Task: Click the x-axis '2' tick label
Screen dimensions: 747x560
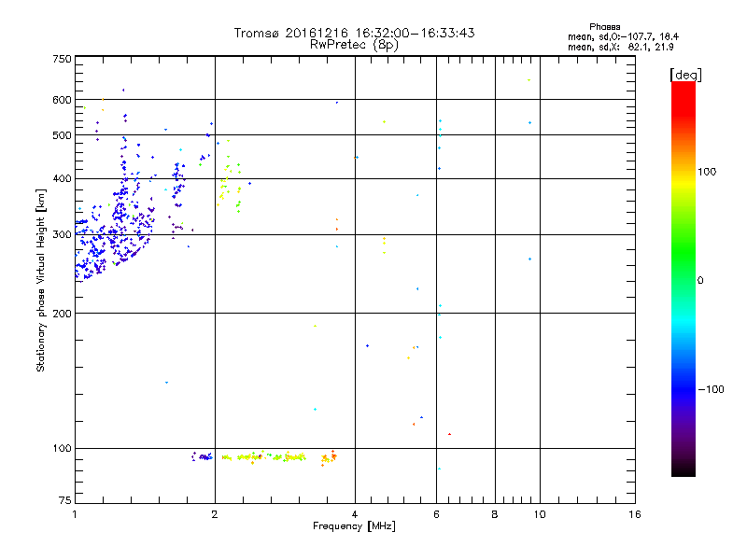Action: pyautogui.click(x=215, y=514)
